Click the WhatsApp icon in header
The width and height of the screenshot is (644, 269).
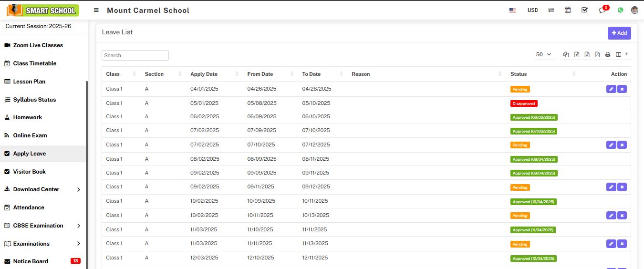tap(620, 10)
